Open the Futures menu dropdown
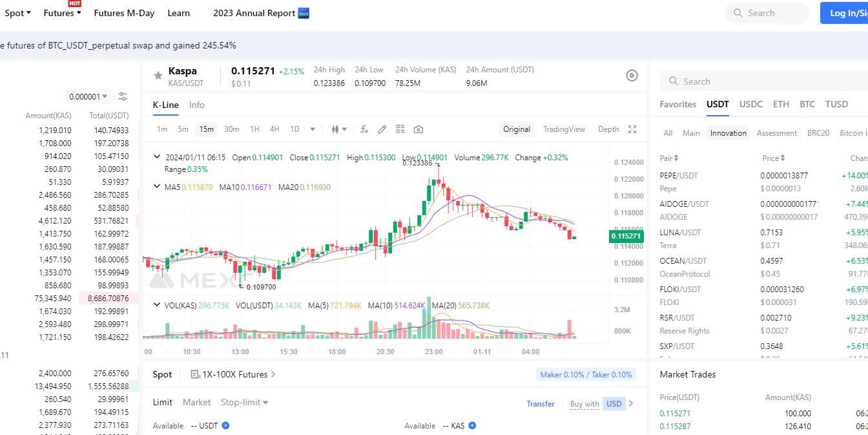The height and width of the screenshot is (435, 868). click(x=63, y=13)
